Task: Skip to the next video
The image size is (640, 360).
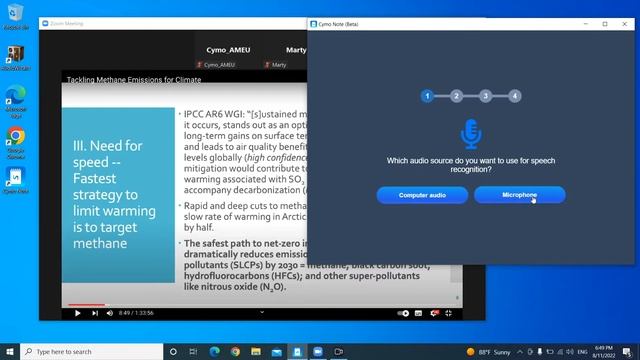Action: point(95,313)
